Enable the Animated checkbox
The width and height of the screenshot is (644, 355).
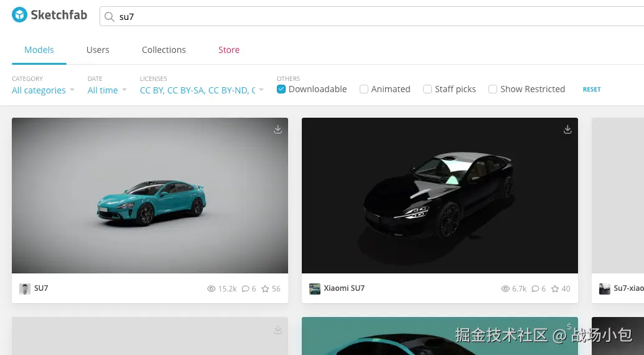tap(364, 89)
